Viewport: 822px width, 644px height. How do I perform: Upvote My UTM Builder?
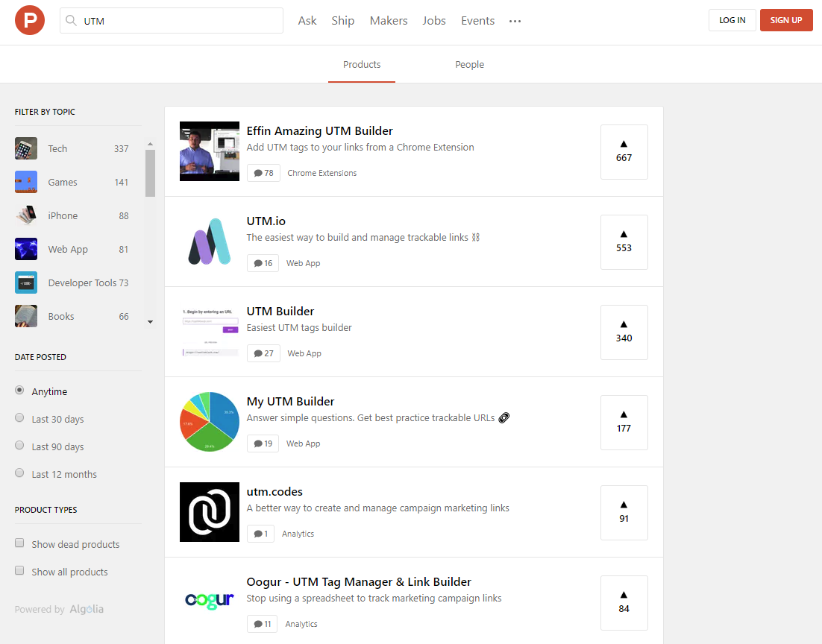(624, 423)
